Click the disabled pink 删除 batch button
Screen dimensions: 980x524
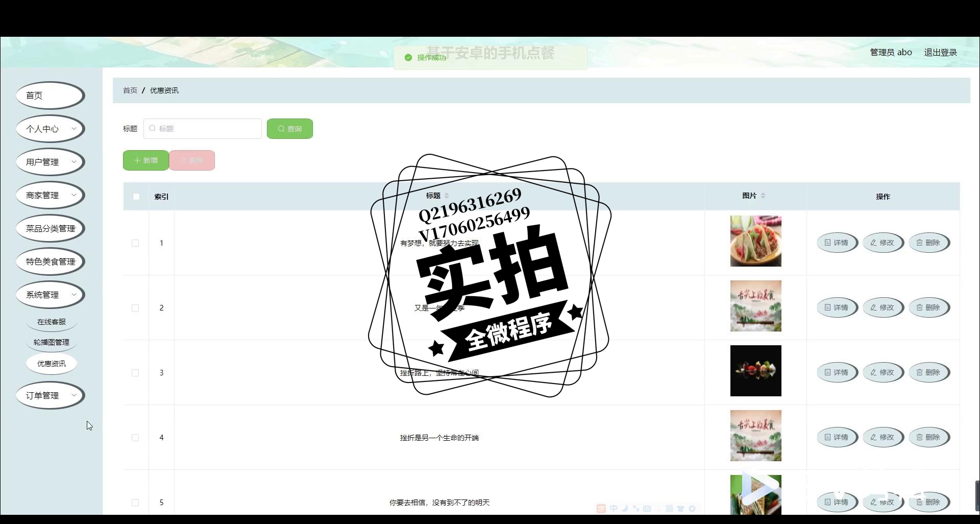click(192, 160)
